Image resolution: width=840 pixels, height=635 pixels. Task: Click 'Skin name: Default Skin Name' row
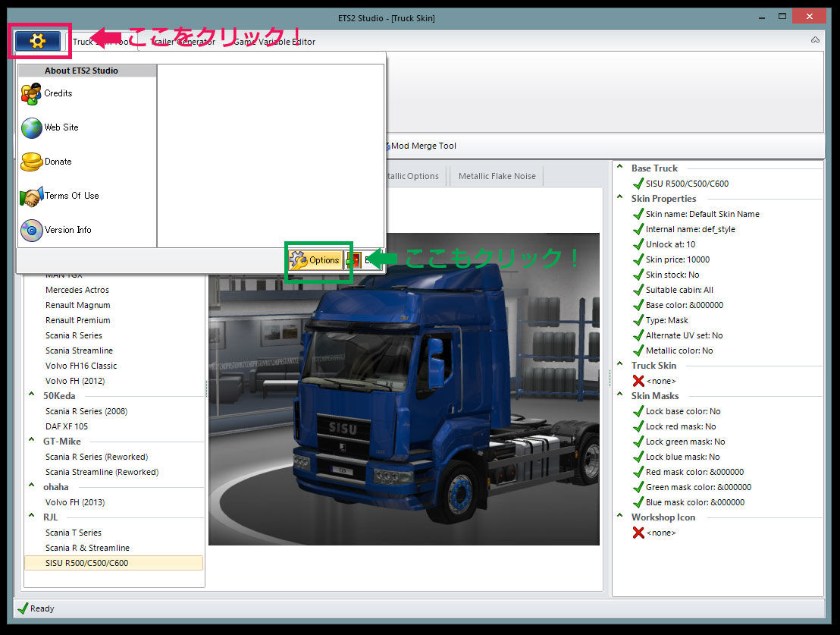pos(696,214)
